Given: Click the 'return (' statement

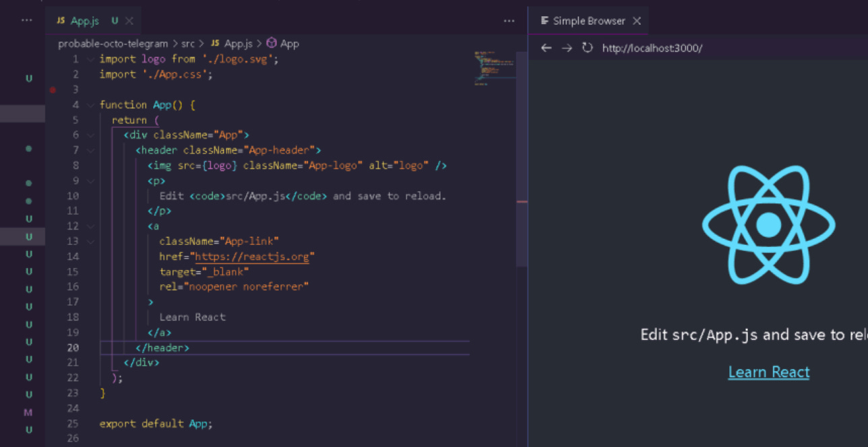Looking at the screenshot, I should pos(135,120).
